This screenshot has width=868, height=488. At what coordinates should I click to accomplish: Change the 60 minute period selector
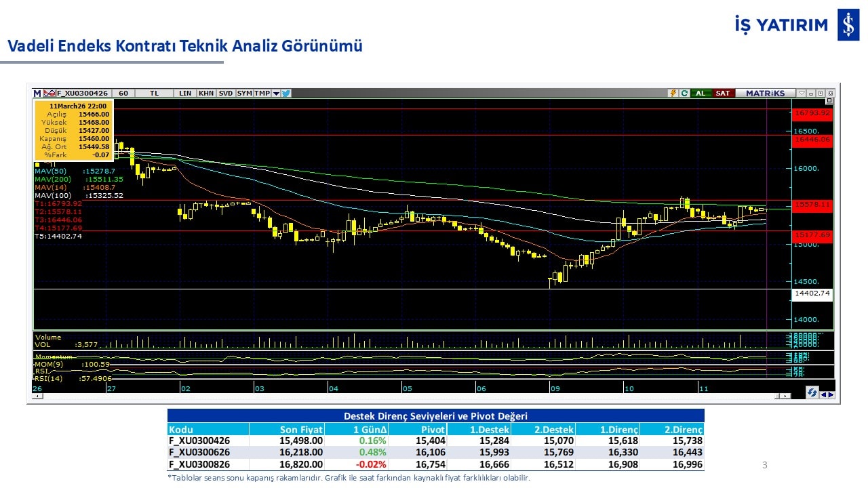pos(123,94)
